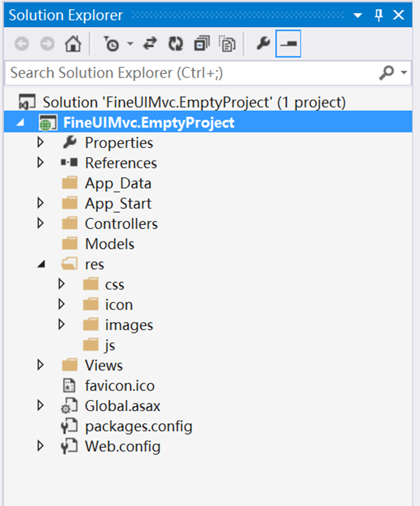Click the Search Solution Explorer field
This screenshot has height=506, width=420.
tap(193, 73)
